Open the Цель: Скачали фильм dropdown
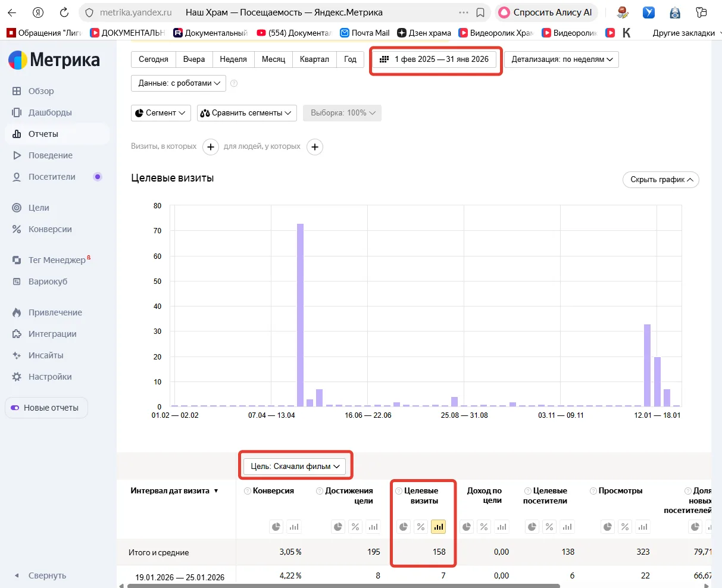This screenshot has width=722, height=588. tap(296, 467)
